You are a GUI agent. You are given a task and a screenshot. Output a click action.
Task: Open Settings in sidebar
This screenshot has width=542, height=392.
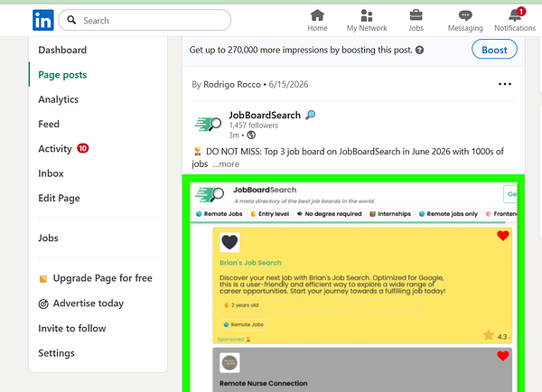(56, 353)
